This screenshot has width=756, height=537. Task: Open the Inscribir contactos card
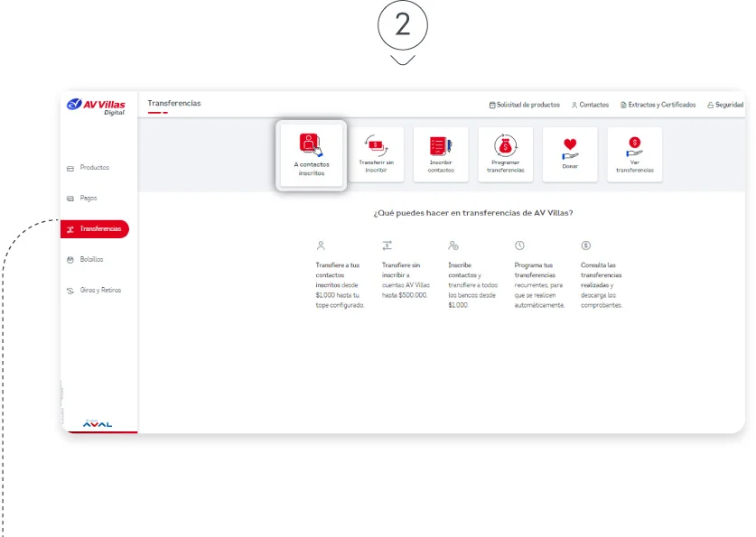441,154
